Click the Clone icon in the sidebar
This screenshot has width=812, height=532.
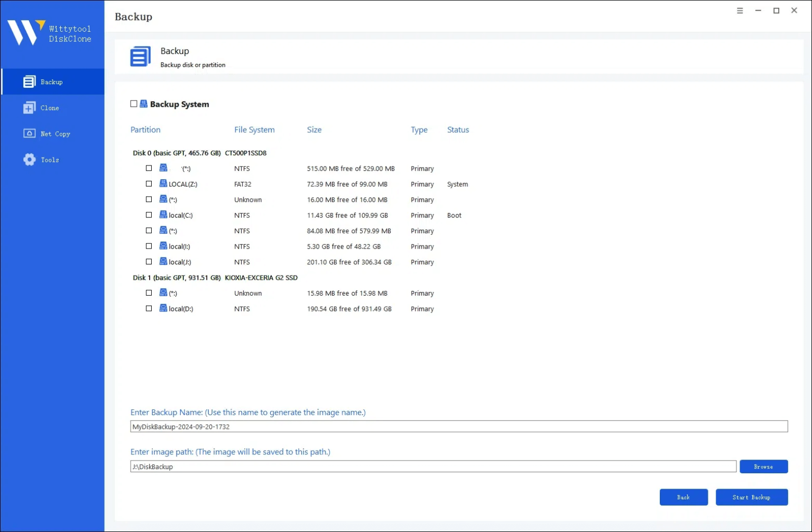[x=29, y=108]
